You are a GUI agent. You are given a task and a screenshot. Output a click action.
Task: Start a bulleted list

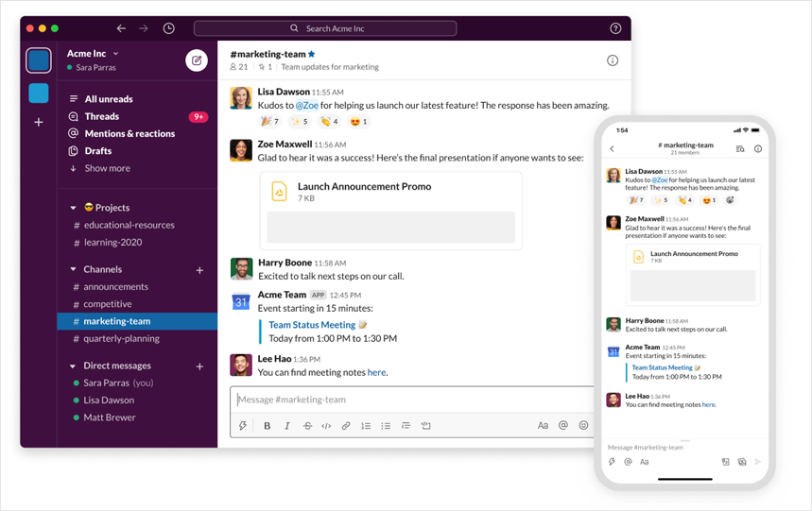click(386, 426)
